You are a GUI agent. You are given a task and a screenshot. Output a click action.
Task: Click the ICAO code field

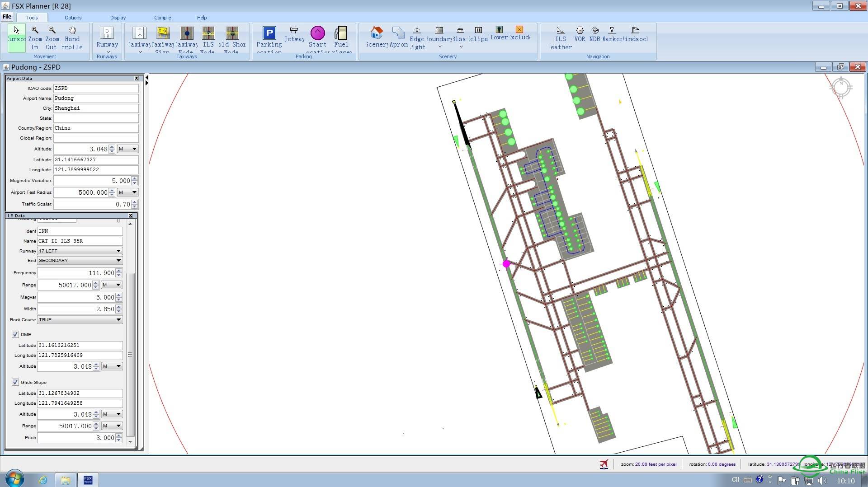click(96, 88)
